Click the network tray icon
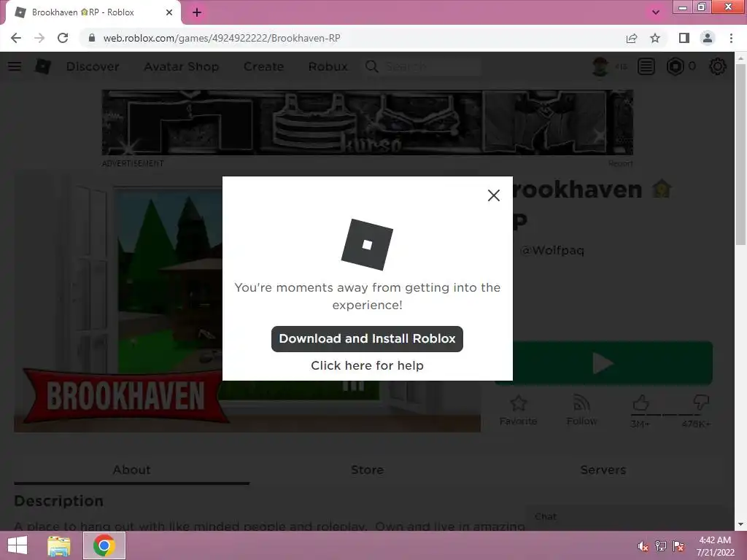This screenshot has height=560, width=747. [x=661, y=546]
